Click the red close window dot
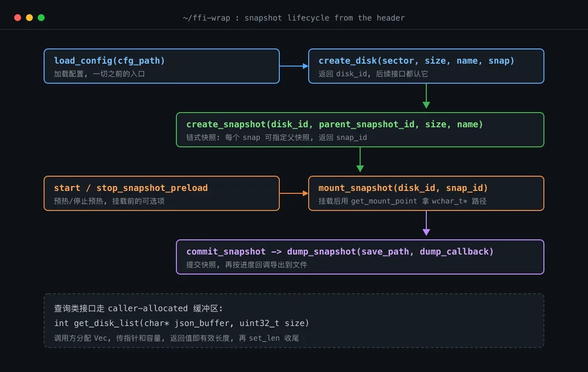The width and height of the screenshot is (588, 372). coord(18,18)
